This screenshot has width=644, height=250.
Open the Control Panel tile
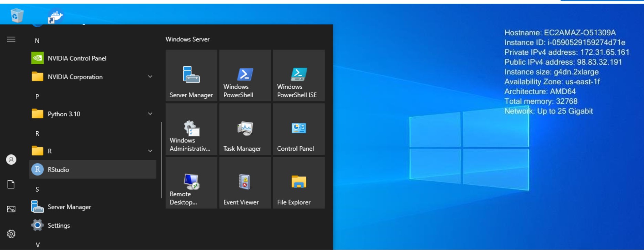click(299, 129)
